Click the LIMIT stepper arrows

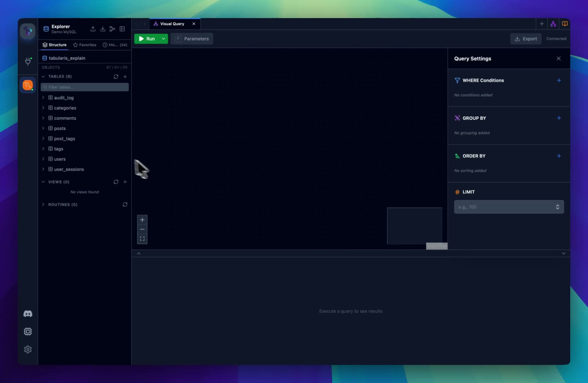point(557,207)
